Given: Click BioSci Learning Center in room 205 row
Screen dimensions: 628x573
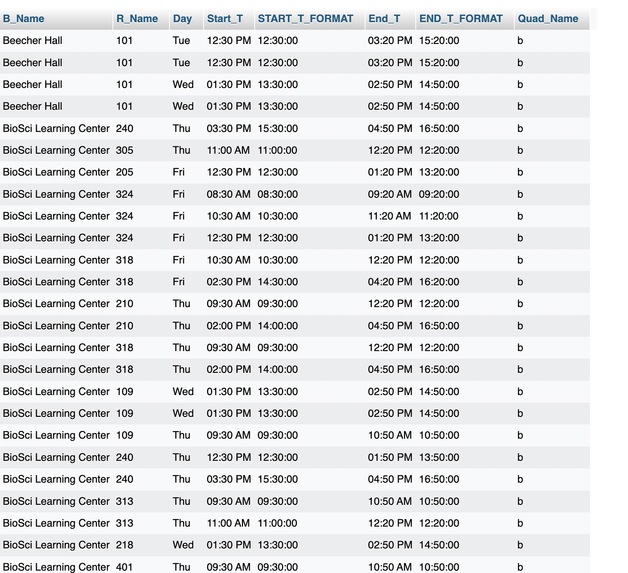Looking at the screenshot, I should click(x=56, y=172).
